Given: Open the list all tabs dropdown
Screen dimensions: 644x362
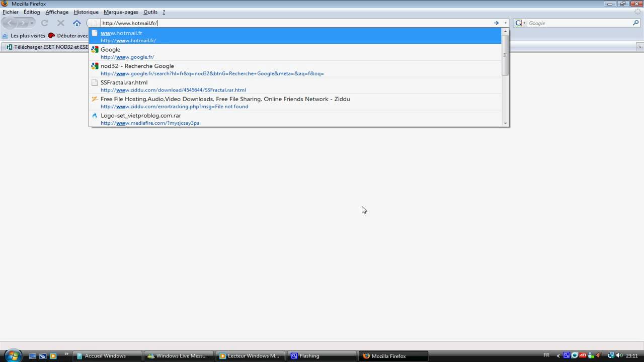Looking at the screenshot, I should pyautogui.click(x=640, y=47).
